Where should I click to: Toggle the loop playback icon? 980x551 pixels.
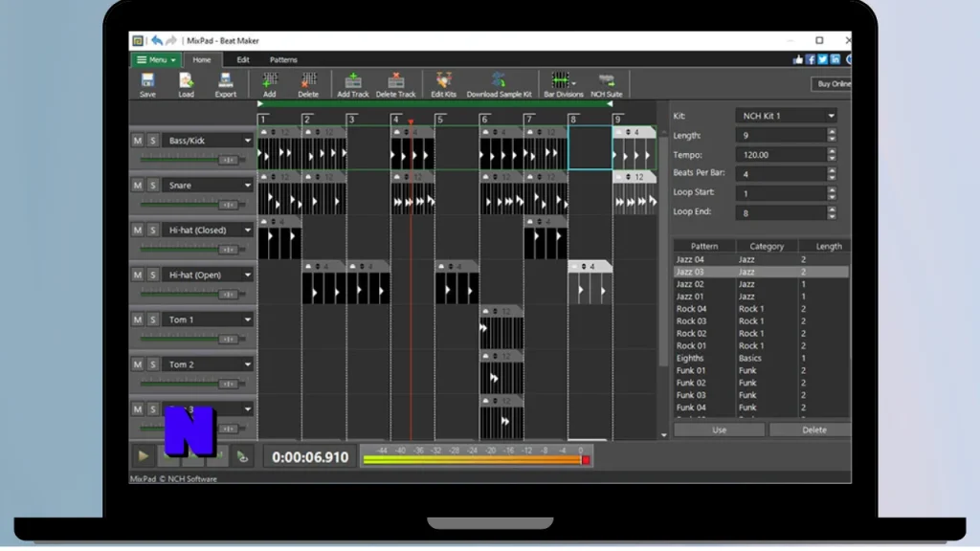click(x=242, y=456)
